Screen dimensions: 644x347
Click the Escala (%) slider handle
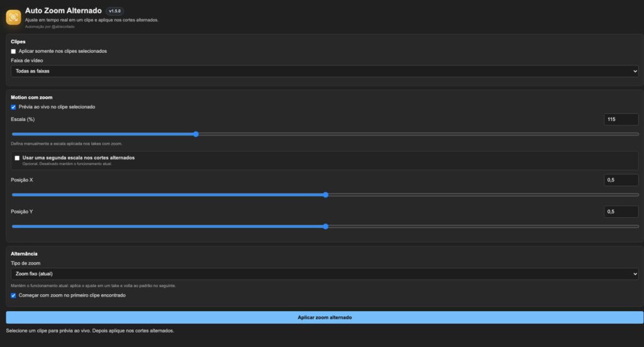[196, 134]
